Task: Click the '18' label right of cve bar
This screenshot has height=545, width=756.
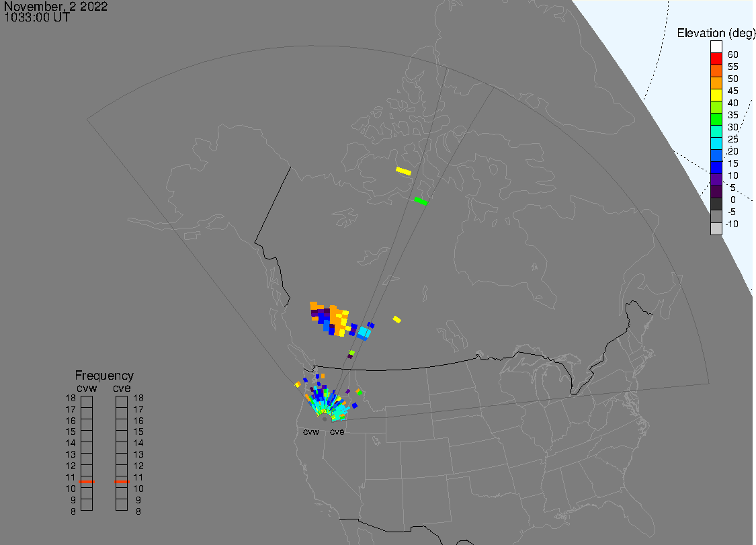Action: coord(138,398)
